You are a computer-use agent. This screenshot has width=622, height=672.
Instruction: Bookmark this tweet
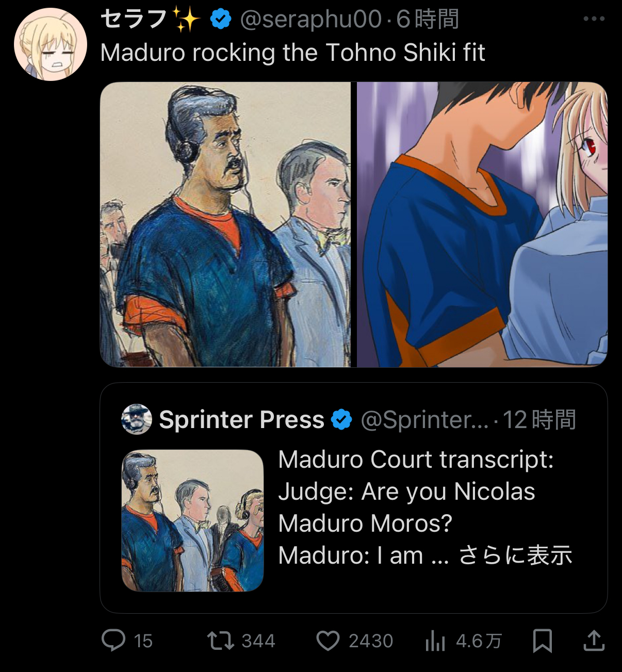[542, 641]
